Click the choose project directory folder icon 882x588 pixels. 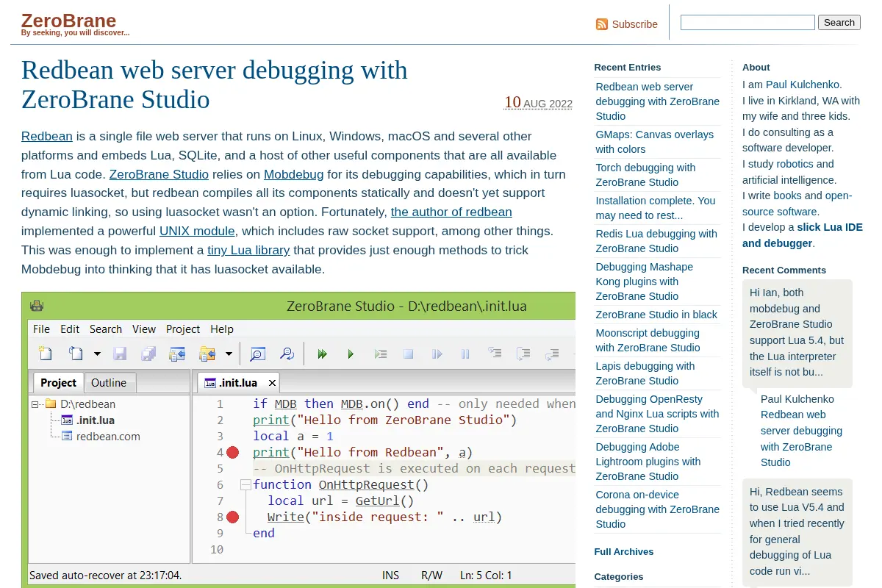(x=207, y=354)
